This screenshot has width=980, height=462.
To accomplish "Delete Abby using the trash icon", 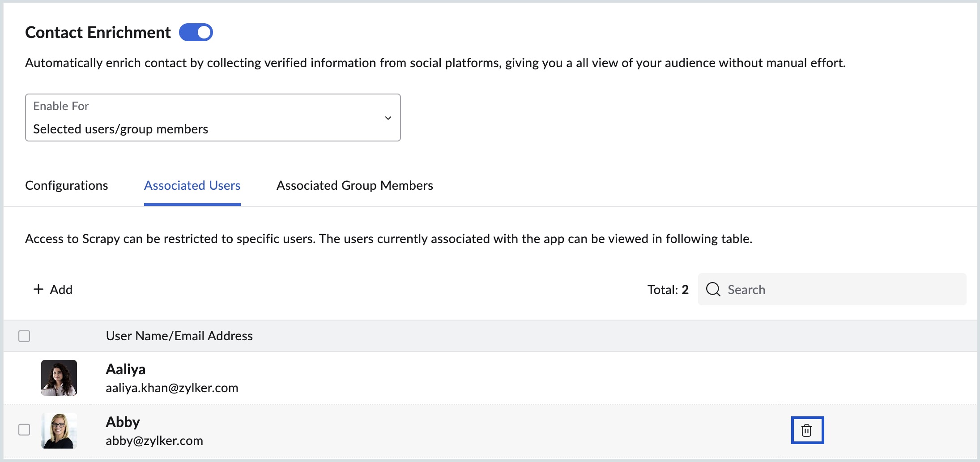I will tap(807, 430).
